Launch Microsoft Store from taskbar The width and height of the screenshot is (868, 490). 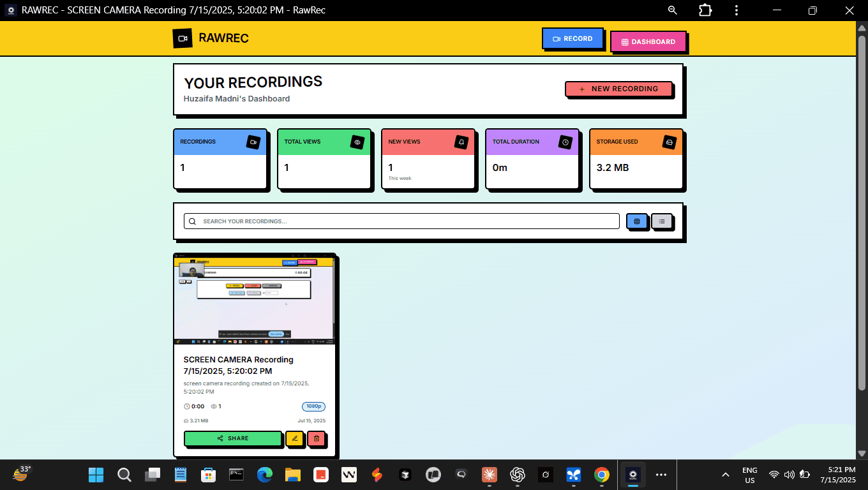click(208, 475)
